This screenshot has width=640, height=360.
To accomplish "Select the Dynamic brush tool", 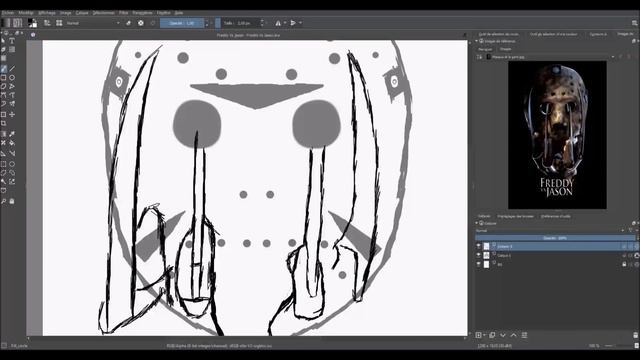I will tap(3, 104).
